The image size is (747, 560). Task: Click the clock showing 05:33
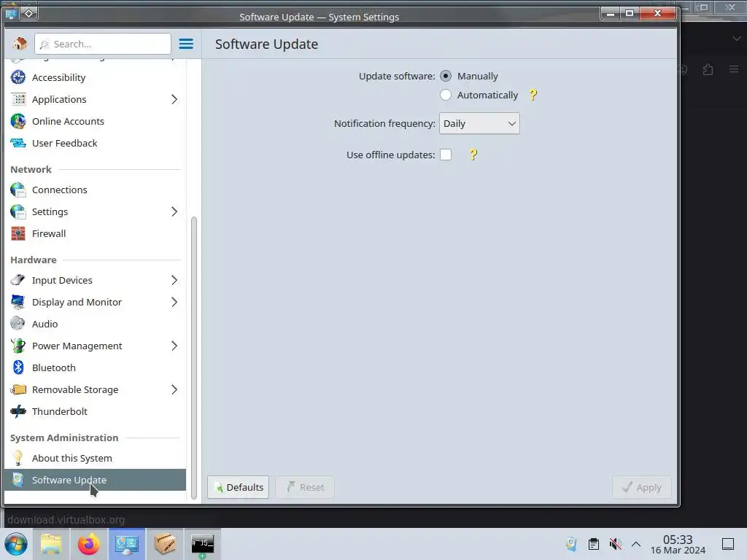click(678, 540)
